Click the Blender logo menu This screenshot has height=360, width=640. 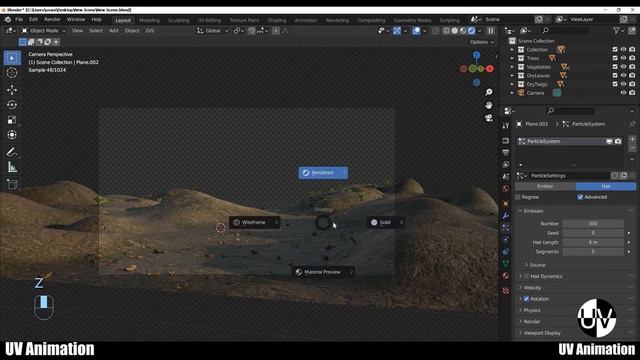click(8, 19)
